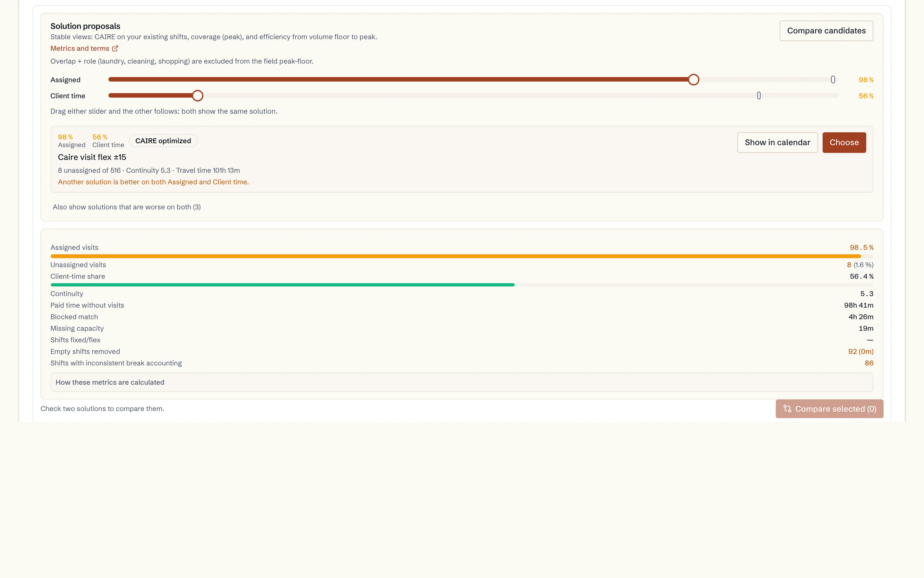
Task: Expand How these metrics are calculated
Action: (x=462, y=382)
